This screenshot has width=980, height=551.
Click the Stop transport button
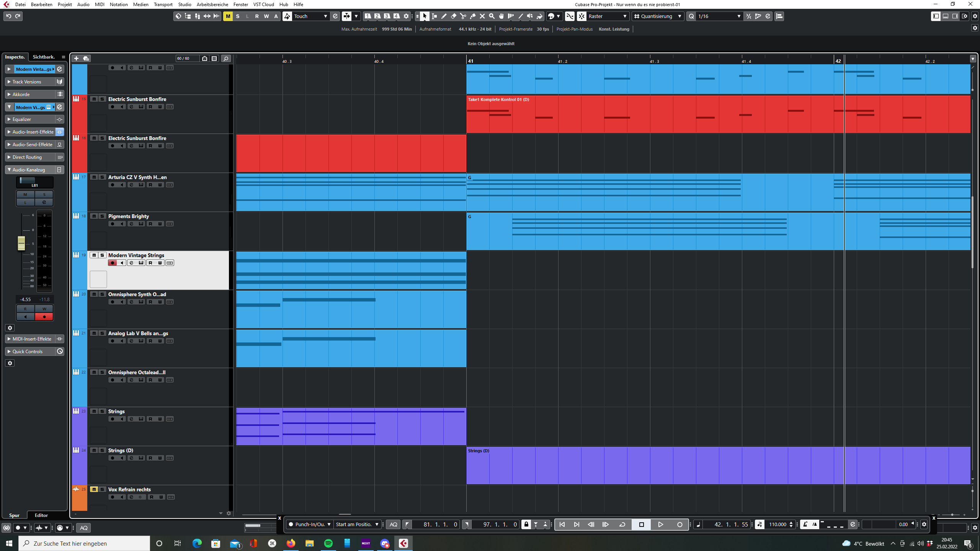pos(642,525)
